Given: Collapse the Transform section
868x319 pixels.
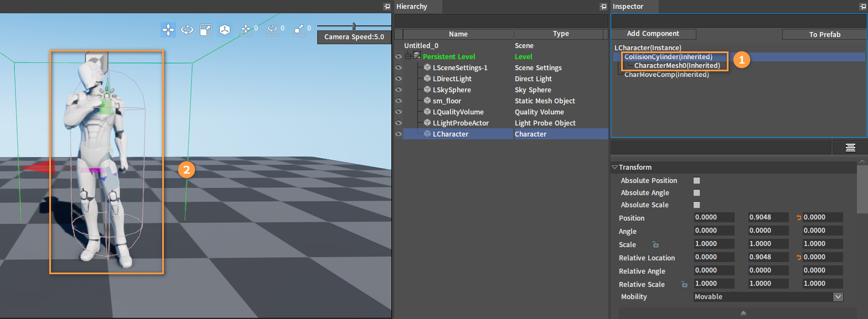Looking at the screenshot, I should pos(614,167).
